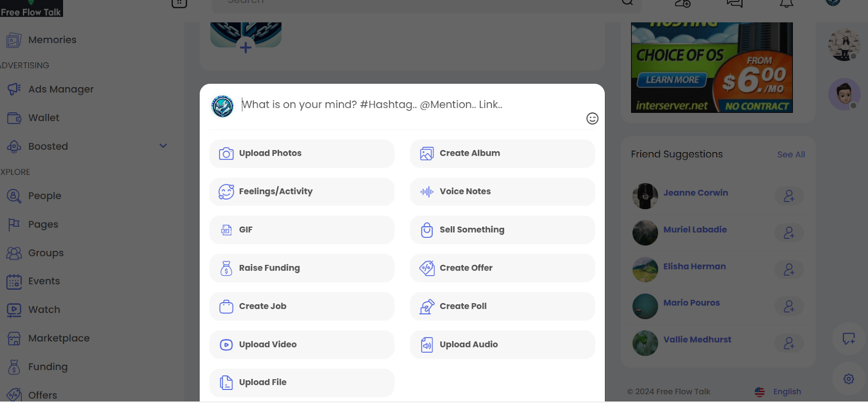
Task: Click the add friend icon beside Mario Pouros
Action: [789, 306]
